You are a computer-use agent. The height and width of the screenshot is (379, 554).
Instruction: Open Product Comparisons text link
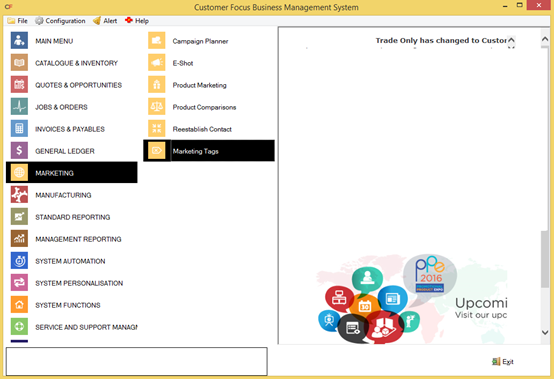point(204,107)
